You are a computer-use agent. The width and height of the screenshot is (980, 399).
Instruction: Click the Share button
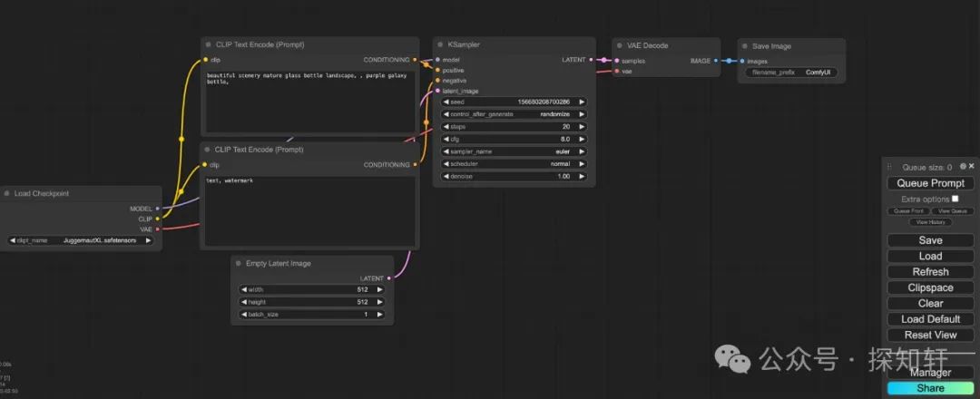pos(930,388)
